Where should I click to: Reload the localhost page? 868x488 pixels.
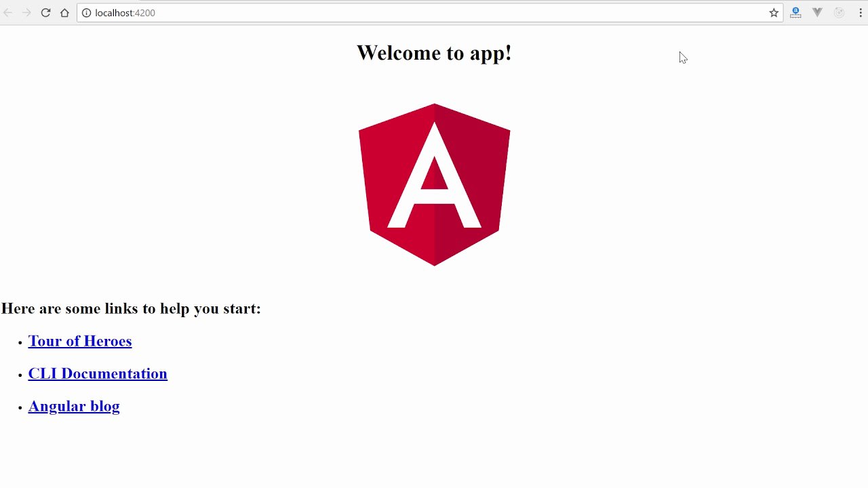[x=45, y=13]
